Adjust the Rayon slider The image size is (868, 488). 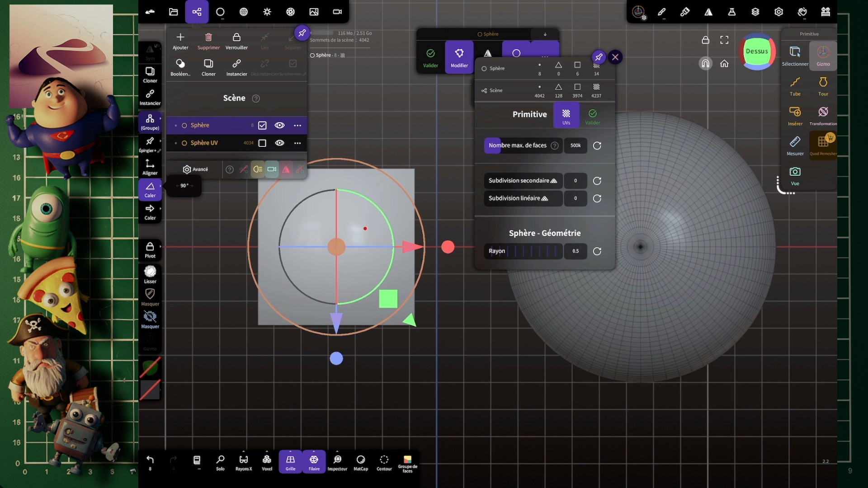pyautogui.click(x=523, y=251)
